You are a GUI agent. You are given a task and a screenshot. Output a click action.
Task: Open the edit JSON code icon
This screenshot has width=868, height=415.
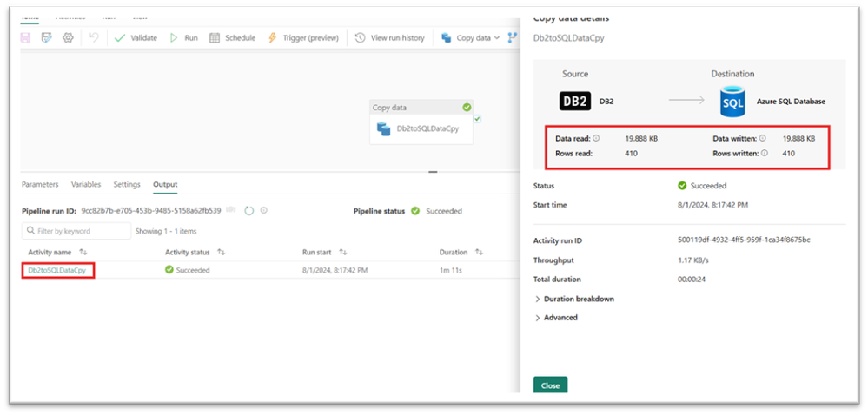(x=47, y=37)
